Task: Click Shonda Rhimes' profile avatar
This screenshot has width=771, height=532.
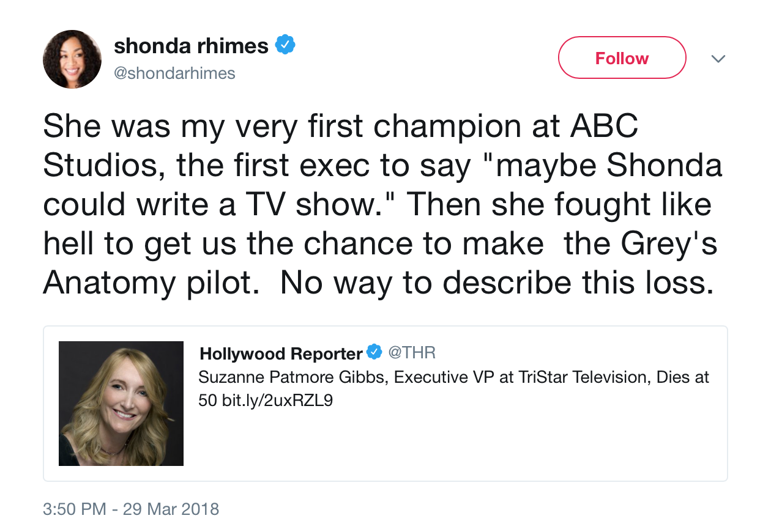Action: [x=72, y=59]
